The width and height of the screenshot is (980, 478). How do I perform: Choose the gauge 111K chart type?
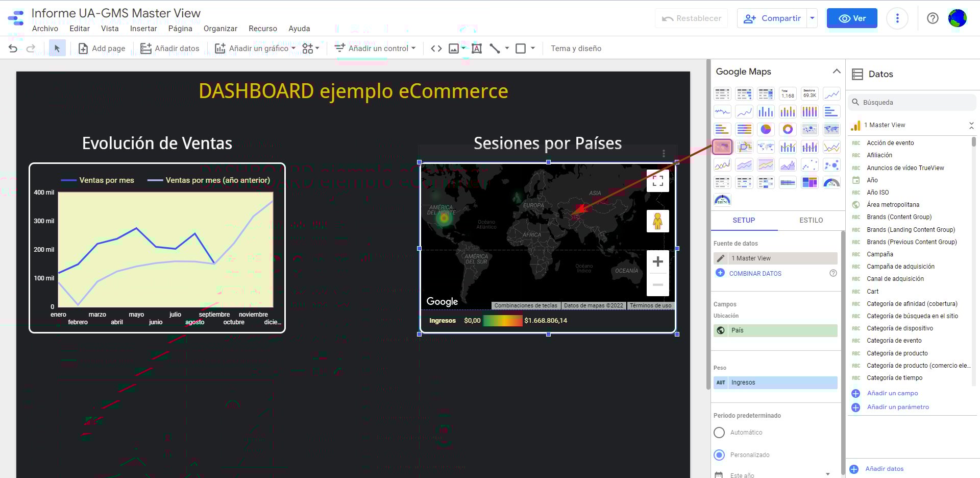click(831, 182)
